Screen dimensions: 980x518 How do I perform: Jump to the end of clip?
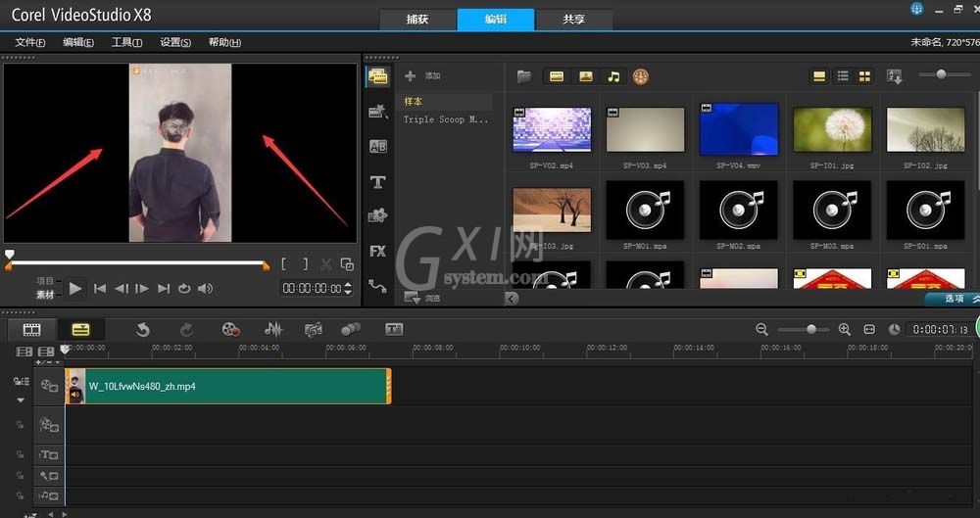(164, 289)
